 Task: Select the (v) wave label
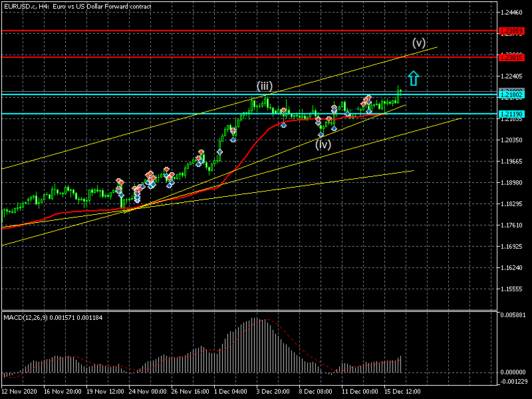[x=418, y=43]
